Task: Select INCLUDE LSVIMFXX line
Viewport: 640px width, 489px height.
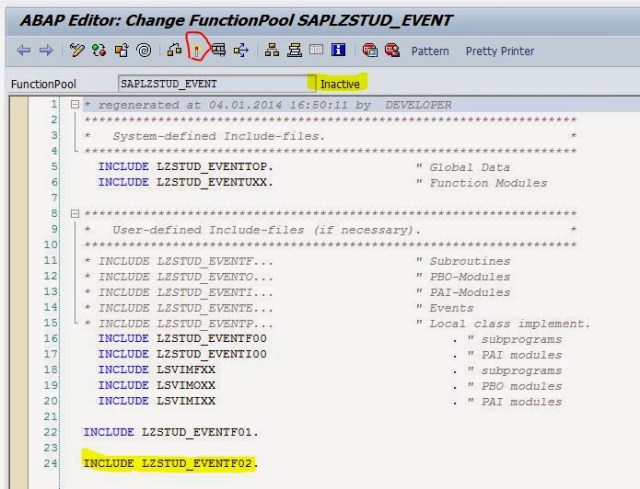Action: click(x=157, y=370)
